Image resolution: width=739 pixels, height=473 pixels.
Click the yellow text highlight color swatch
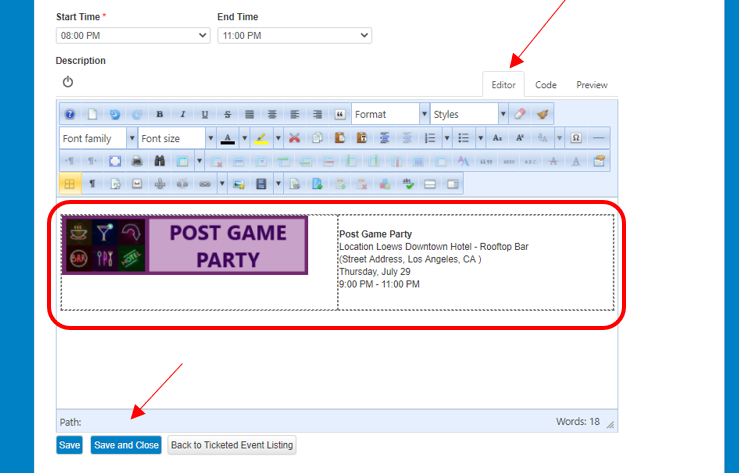pos(259,138)
